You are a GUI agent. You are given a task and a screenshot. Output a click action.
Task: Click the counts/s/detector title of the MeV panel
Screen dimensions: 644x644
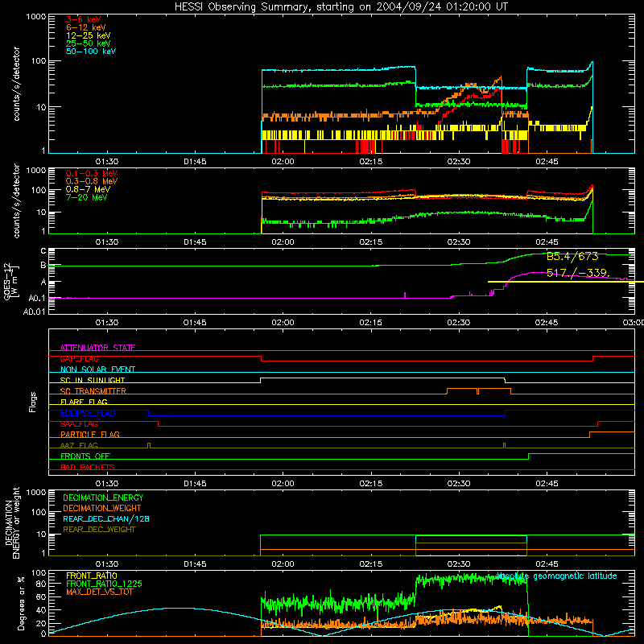16,200
